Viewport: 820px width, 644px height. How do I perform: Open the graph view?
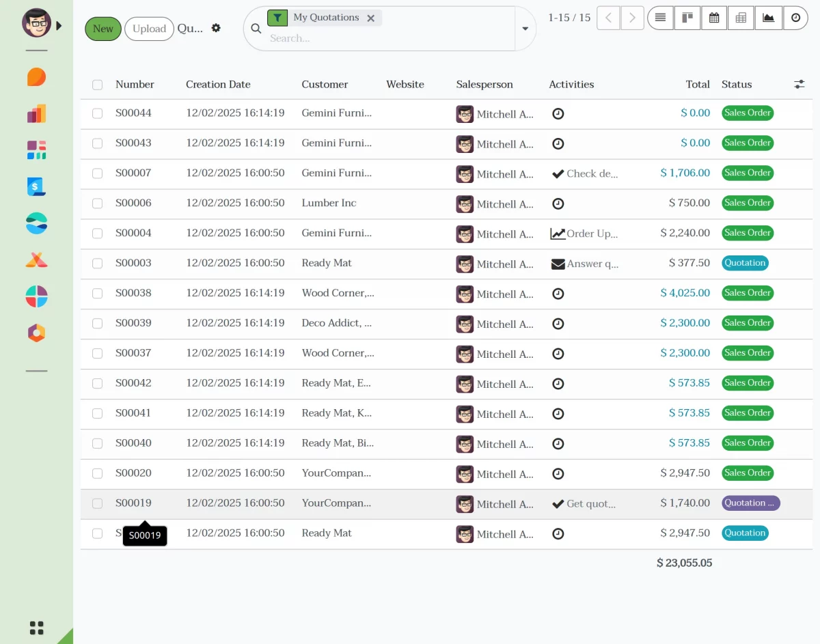tap(769, 18)
